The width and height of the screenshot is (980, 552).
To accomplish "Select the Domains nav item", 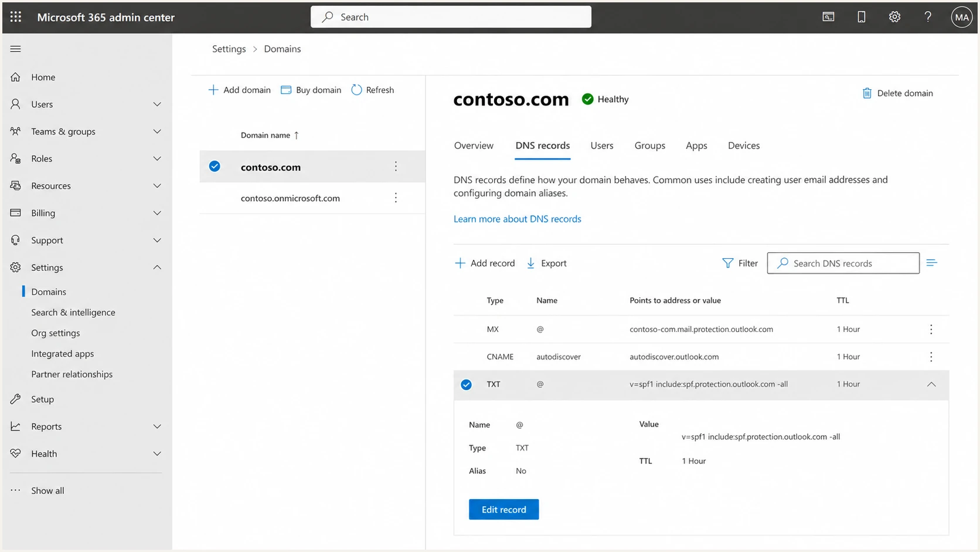I will click(x=49, y=292).
